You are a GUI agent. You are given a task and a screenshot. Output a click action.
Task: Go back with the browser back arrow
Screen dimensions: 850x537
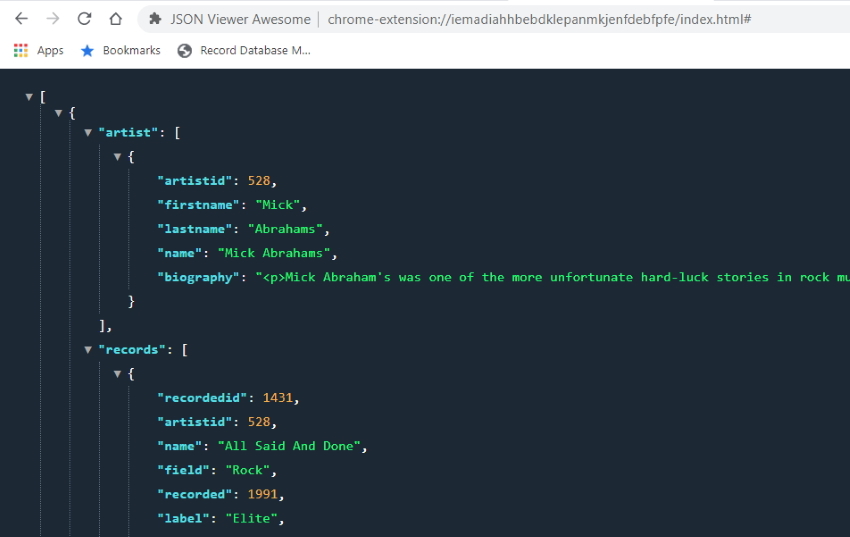(21, 19)
